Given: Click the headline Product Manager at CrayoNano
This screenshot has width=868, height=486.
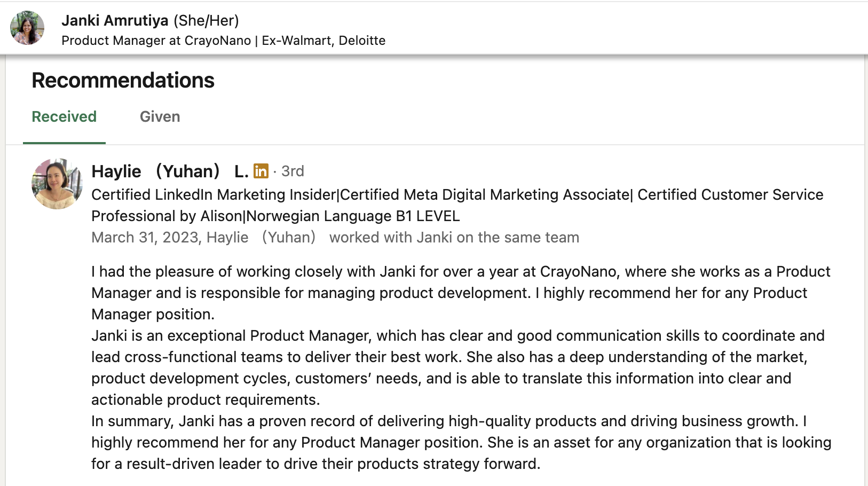Looking at the screenshot, I should tap(224, 41).
